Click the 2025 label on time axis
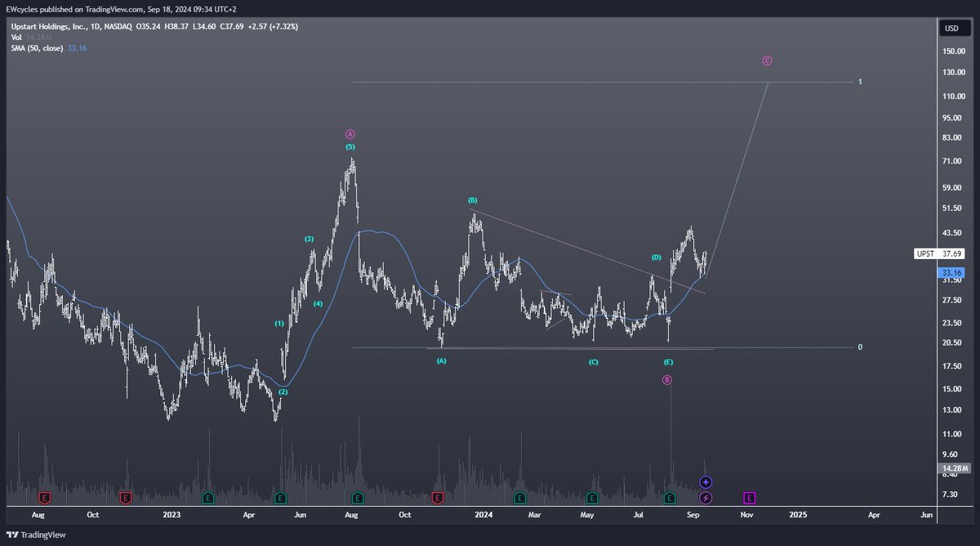Viewport: 980px width, 546px height. (799, 515)
